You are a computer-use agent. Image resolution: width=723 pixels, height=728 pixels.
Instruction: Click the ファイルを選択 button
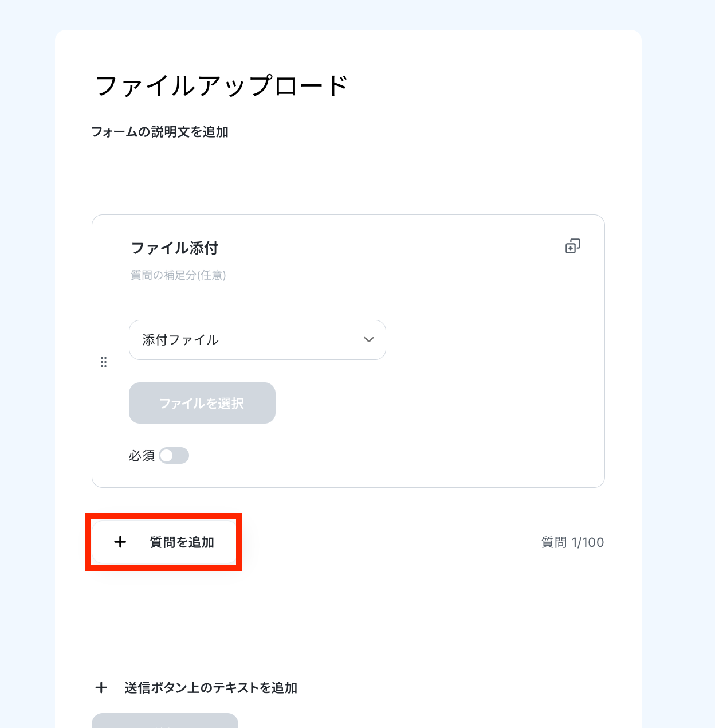(x=202, y=403)
